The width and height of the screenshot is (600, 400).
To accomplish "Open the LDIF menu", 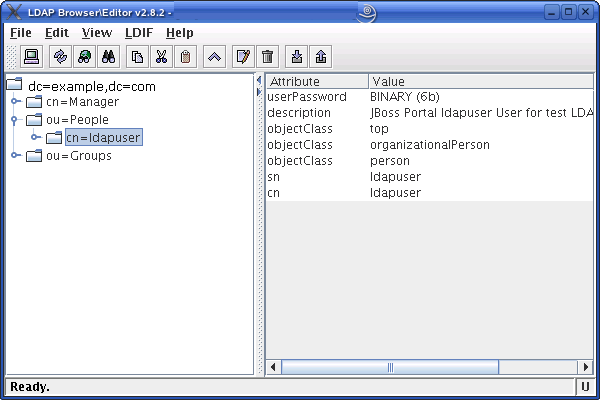I will 139,33.
